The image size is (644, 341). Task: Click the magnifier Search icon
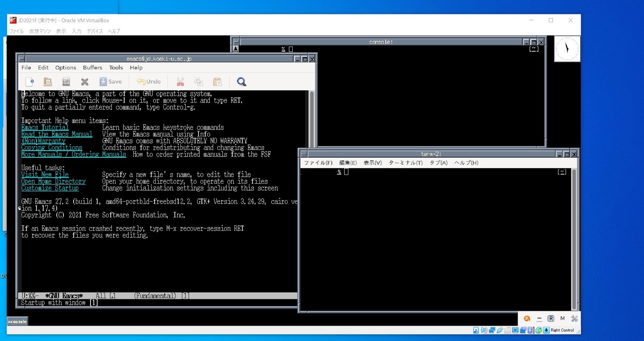(241, 82)
